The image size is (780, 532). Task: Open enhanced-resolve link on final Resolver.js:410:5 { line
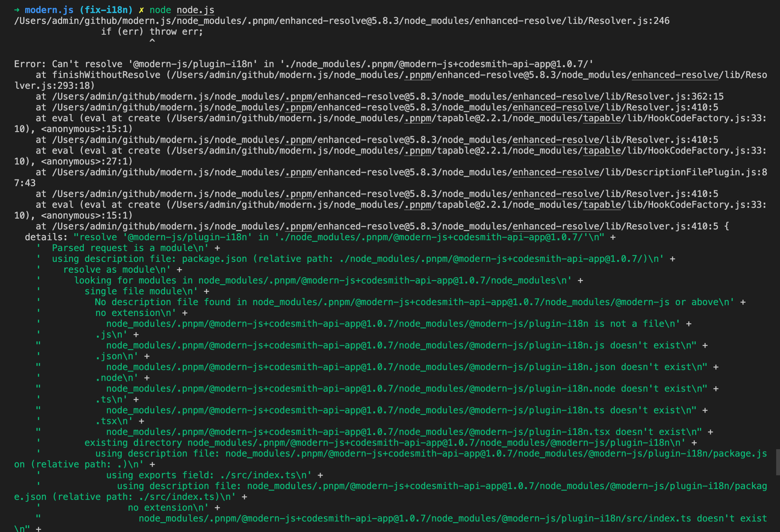(556, 226)
